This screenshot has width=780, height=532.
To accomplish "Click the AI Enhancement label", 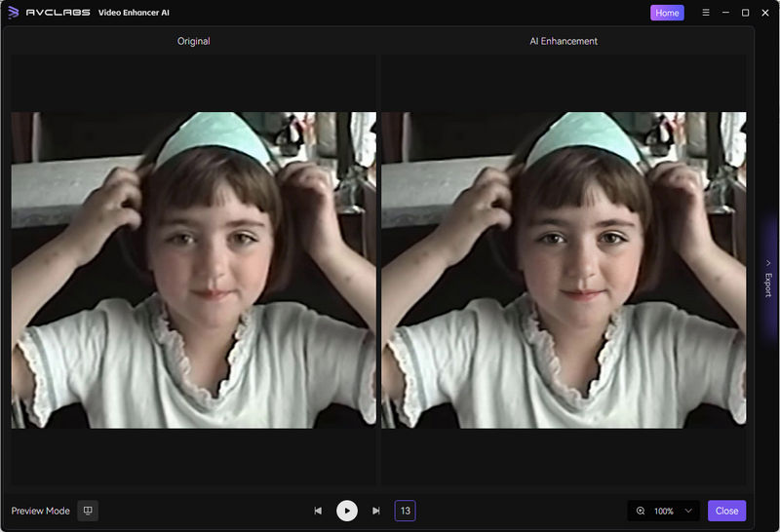I will [564, 41].
